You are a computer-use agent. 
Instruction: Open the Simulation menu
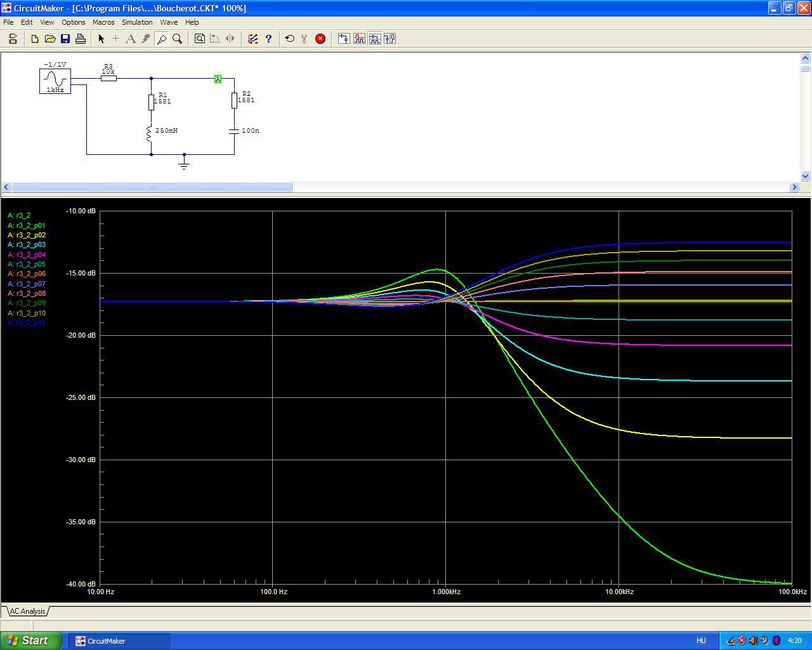click(137, 22)
